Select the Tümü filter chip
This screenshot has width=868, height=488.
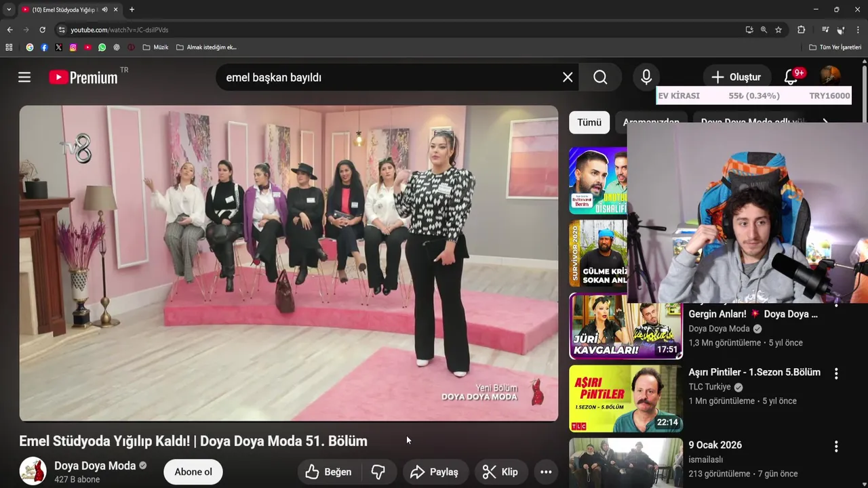[589, 123]
